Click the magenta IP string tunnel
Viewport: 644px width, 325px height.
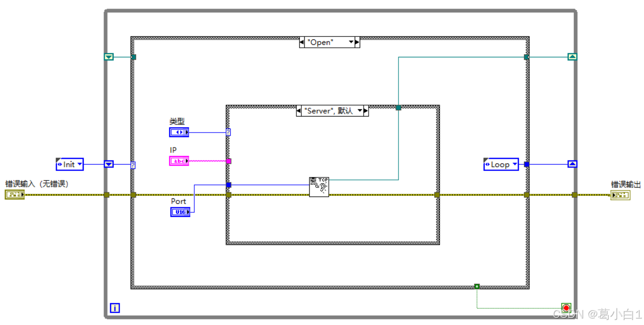pyautogui.click(x=229, y=161)
